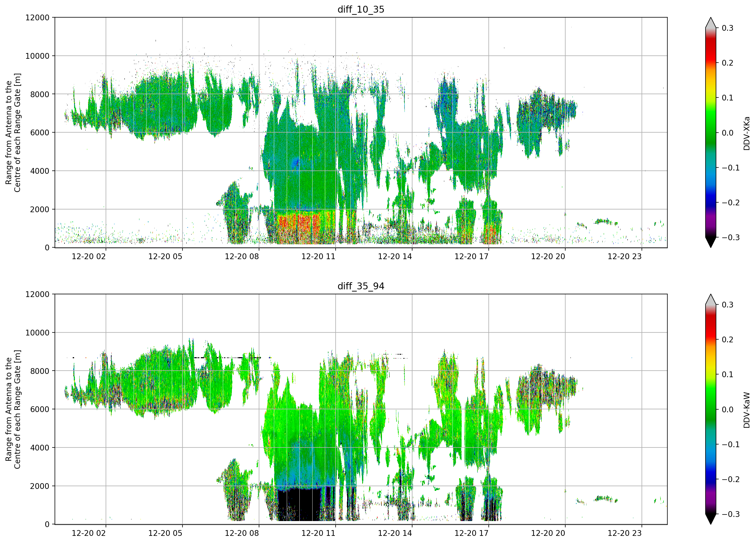
Task: Click the 12-20 23 tick label on bottom plot
Action: point(625,533)
